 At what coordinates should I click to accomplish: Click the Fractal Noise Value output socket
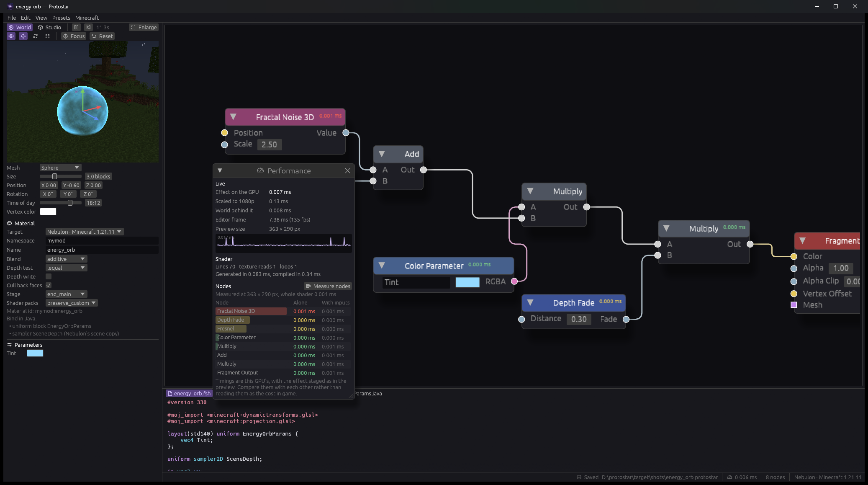pos(346,133)
